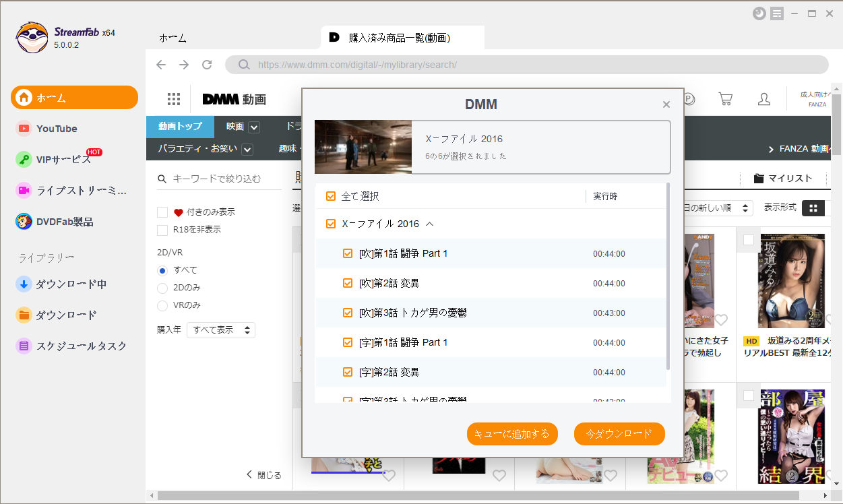
Task: Click the 今ダウンロード button
Action: pyautogui.click(x=619, y=435)
